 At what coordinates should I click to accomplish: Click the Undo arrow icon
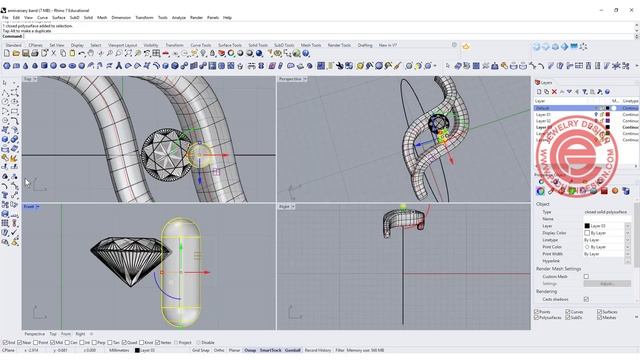pyautogui.click(x=82, y=53)
